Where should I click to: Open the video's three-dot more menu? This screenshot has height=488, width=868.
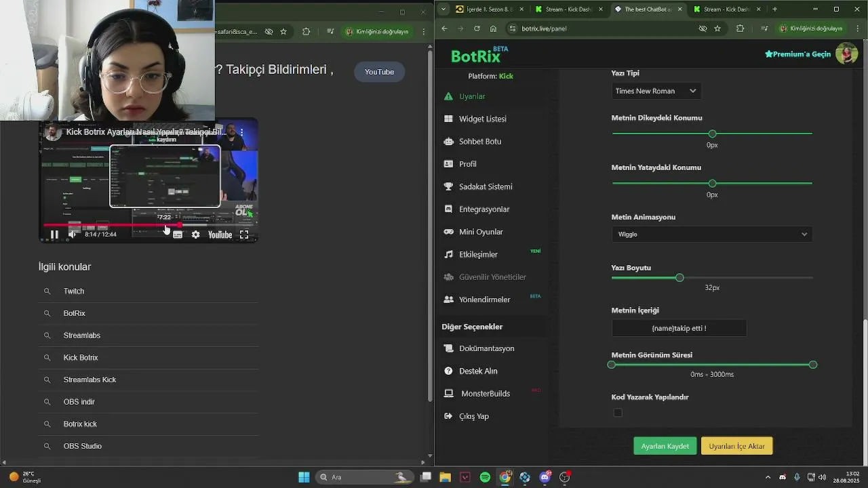click(241, 132)
